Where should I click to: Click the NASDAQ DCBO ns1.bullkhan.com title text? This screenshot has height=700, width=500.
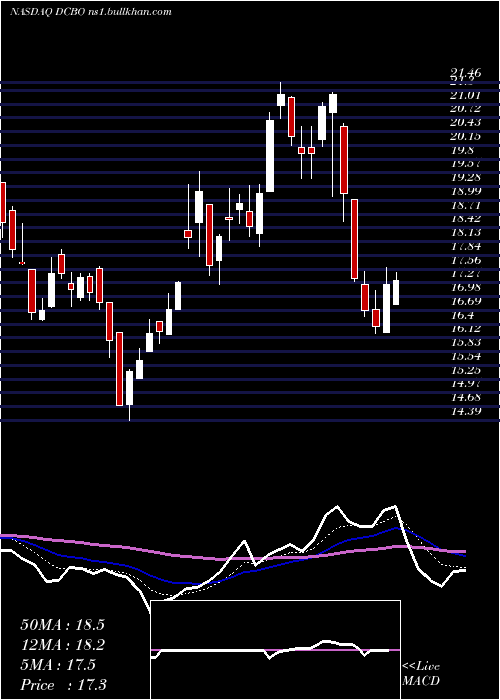(91, 12)
